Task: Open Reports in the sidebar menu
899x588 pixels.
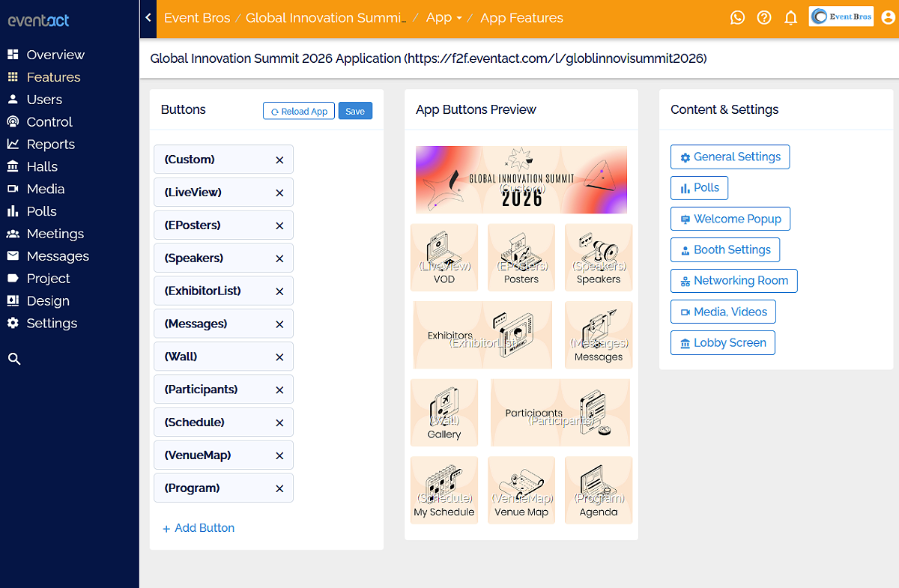Action: [x=50, y=144]
